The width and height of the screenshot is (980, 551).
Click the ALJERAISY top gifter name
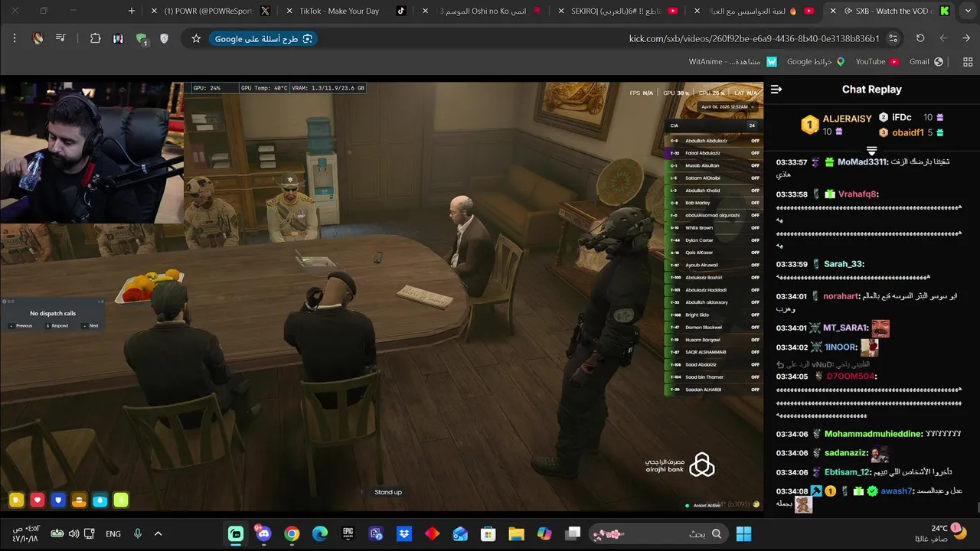click(847, 119)
